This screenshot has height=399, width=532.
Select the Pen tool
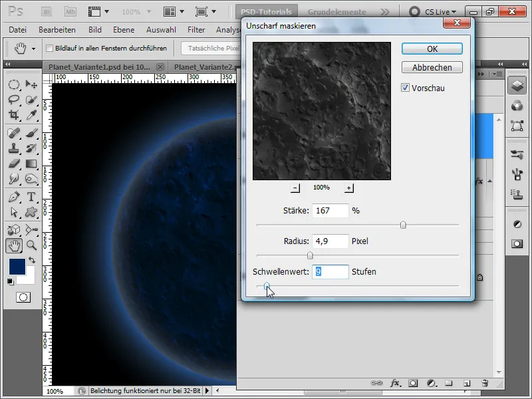pyautogui.click(x=13, y=197)
